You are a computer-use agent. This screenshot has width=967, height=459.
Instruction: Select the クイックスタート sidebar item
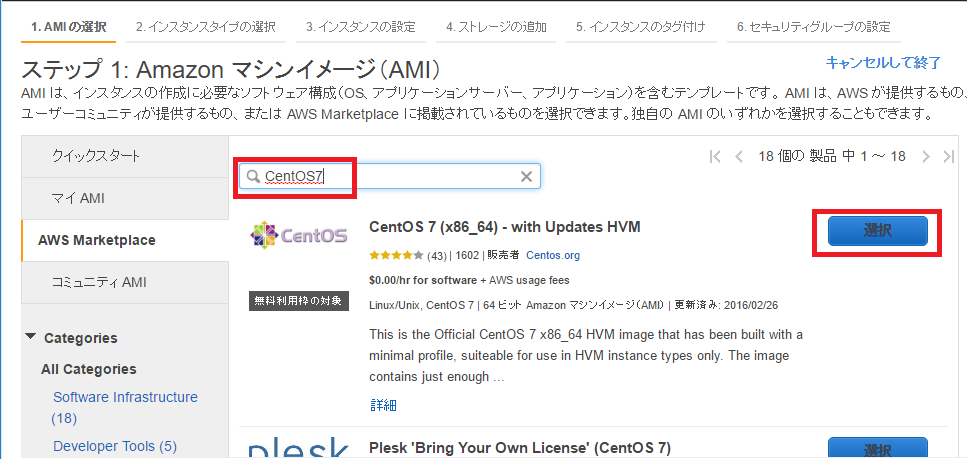[125, 156]
